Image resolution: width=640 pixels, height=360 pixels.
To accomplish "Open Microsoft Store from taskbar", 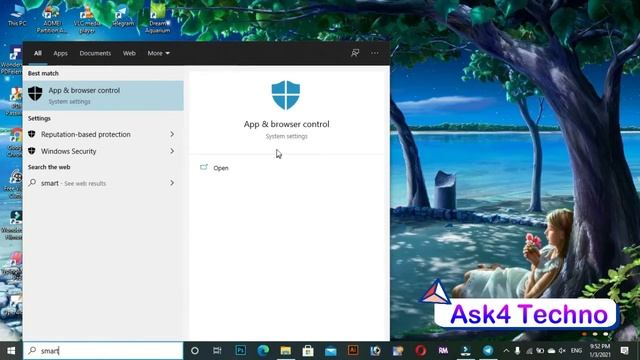I will (308, 350).
